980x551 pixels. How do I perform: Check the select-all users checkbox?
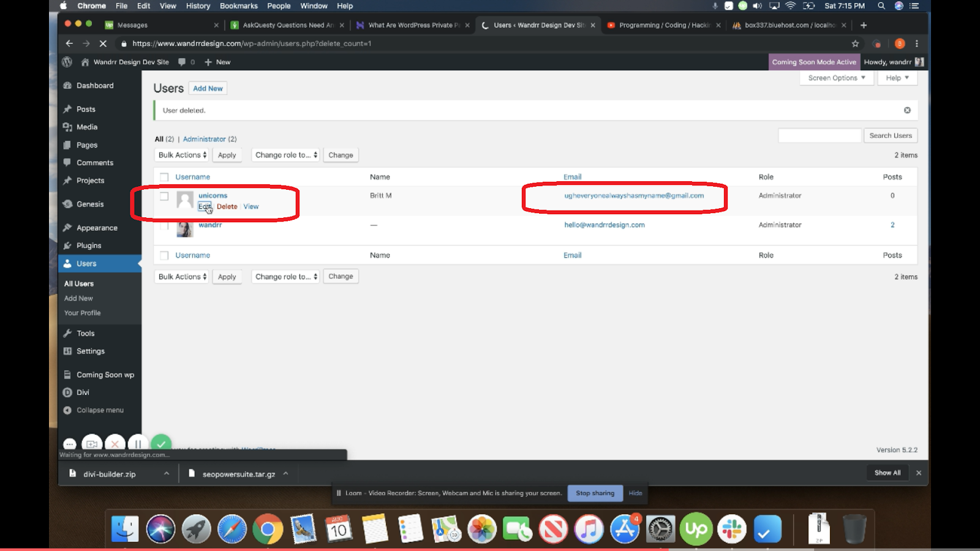(164, 176)
